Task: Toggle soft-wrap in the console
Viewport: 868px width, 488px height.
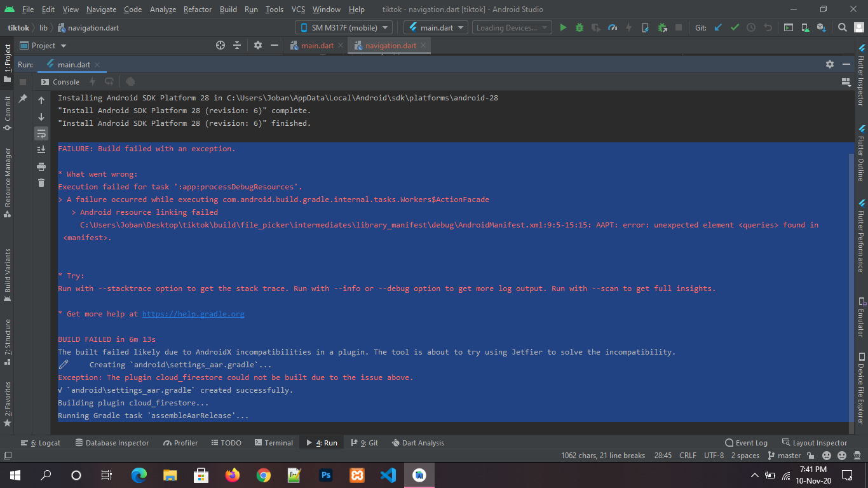Action: (x=41, y=133)
